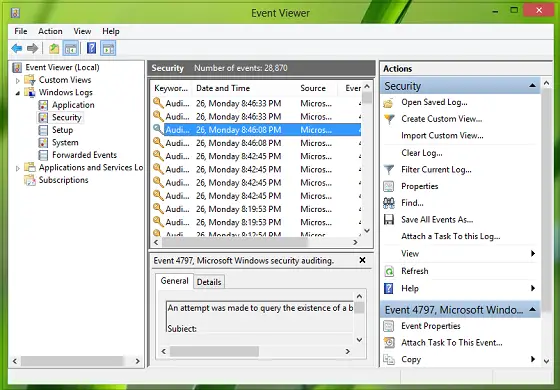Click Clear Log action link

[x=422, y=153]
